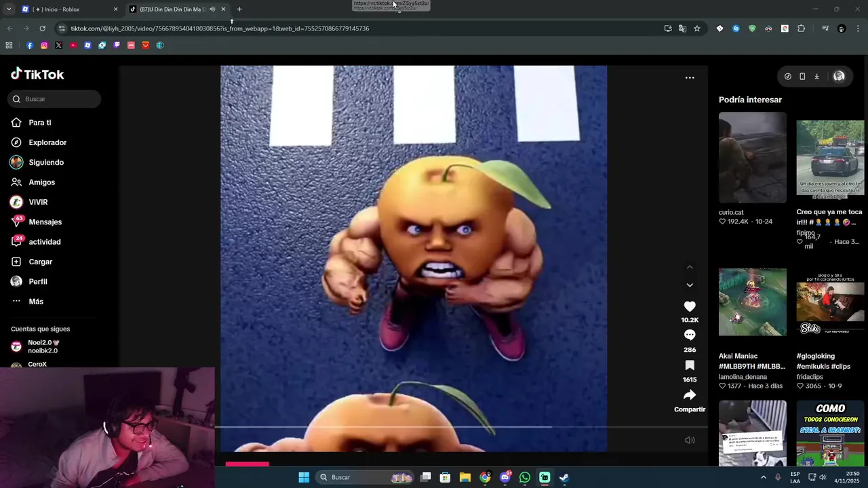Open the three-dots video options menu

(x=690, y=77)
